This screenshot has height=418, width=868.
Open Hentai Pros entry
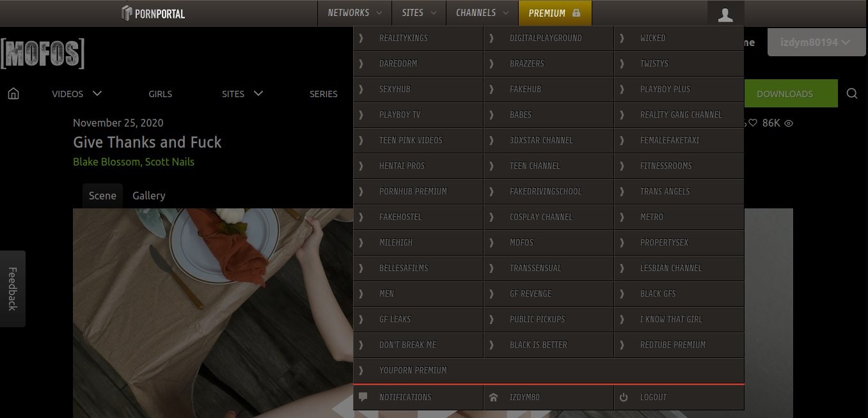[x=418, y=166]
